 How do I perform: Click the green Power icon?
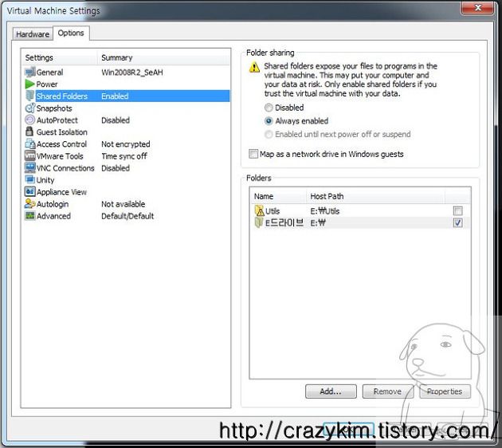click(29, 84)
